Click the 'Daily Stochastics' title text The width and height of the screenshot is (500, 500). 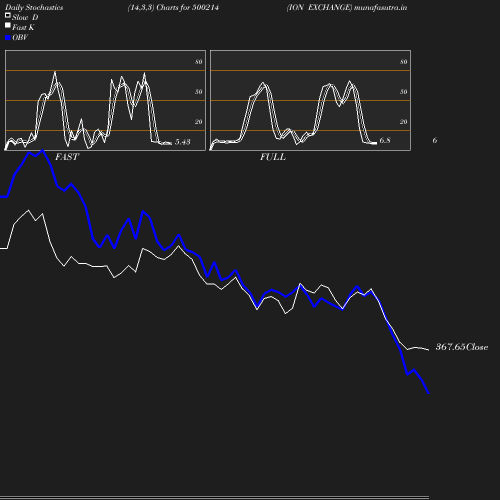point(34,7)
